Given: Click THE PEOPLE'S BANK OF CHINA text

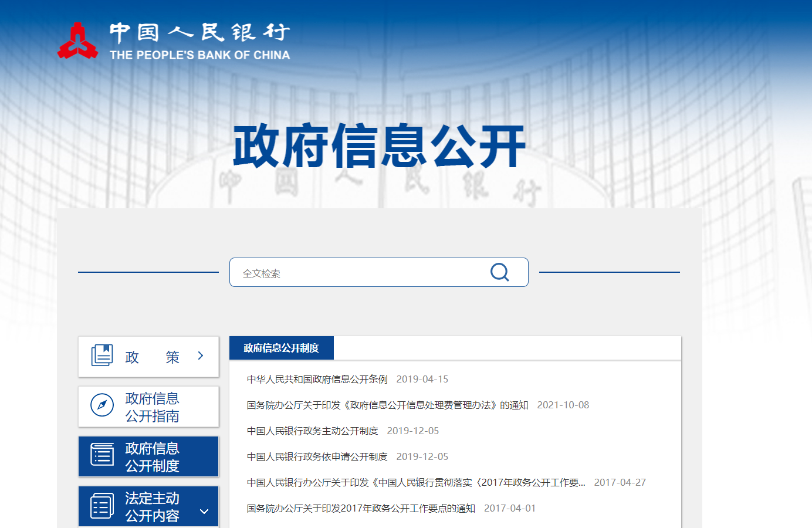Looking at the screenshot, I should click(200, 55).
